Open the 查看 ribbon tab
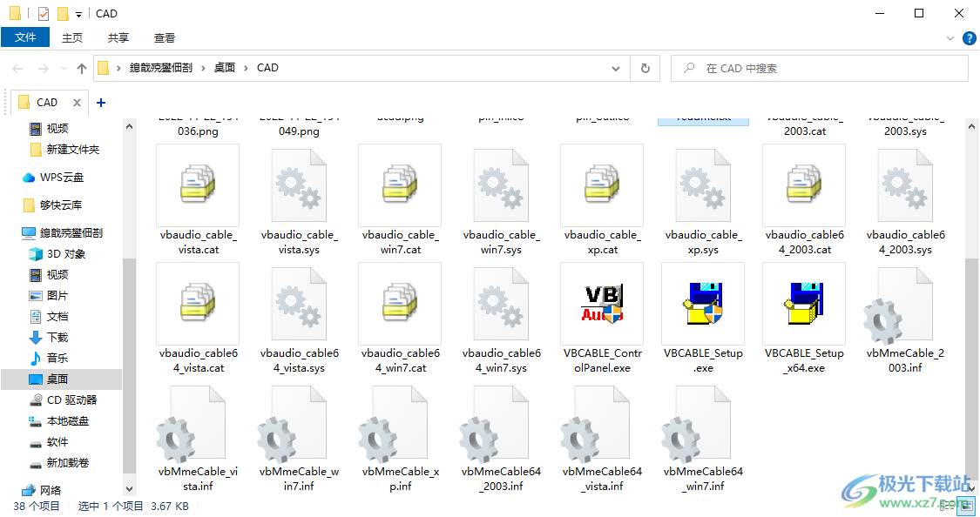The image size is (980, 517). 165,38
